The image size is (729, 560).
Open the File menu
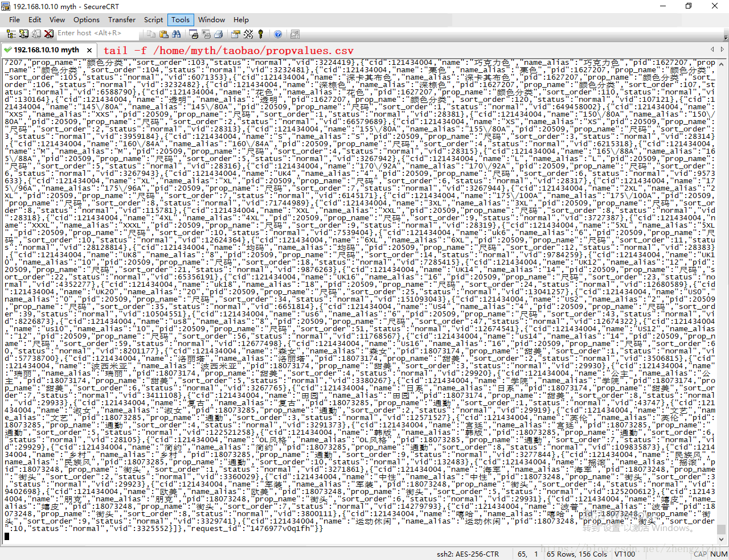click(15, 19)
